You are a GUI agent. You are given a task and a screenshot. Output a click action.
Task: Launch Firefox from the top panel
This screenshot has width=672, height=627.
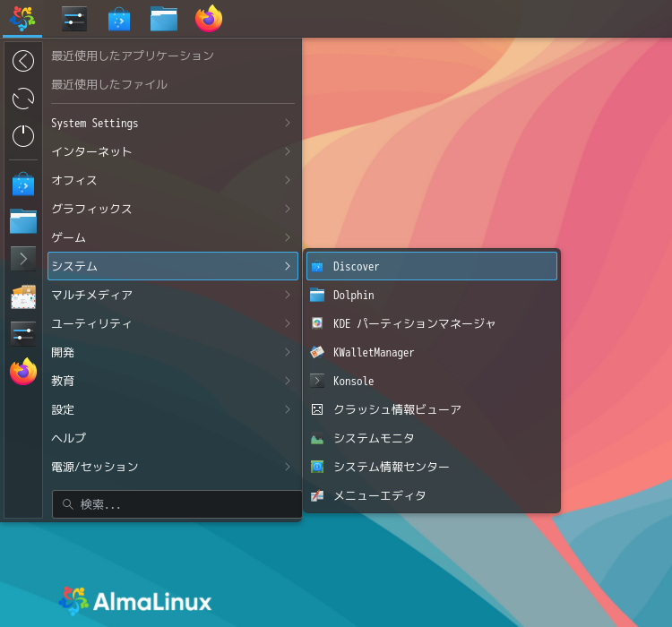coord(209,19)
